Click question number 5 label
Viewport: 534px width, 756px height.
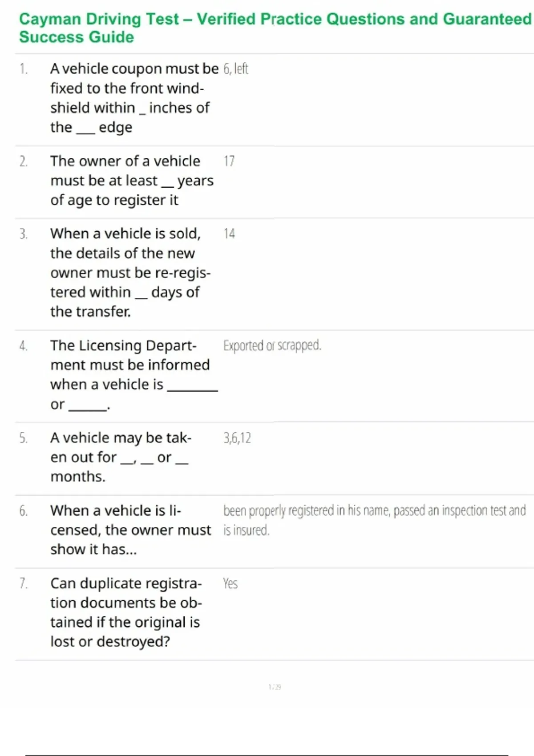[23, 438]
